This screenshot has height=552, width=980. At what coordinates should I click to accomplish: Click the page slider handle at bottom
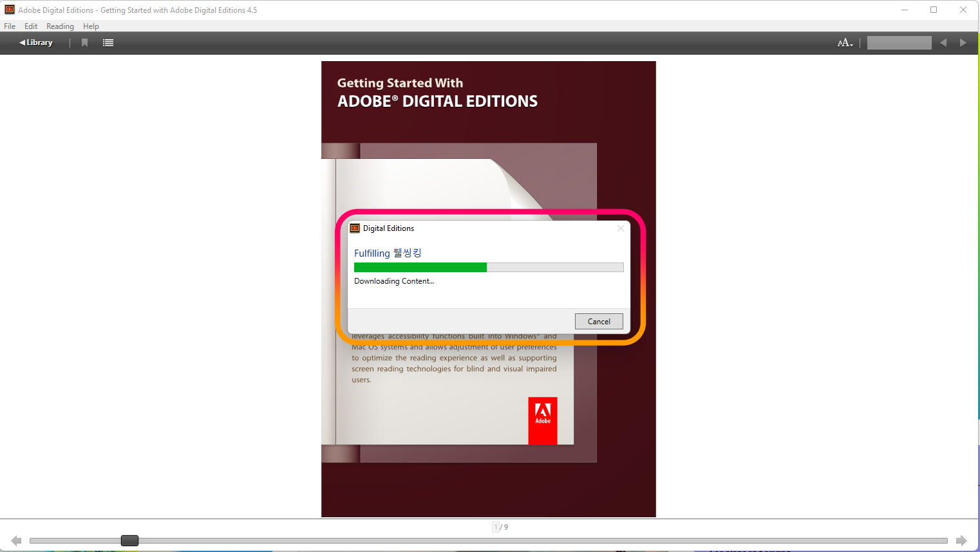coord(129,540)
